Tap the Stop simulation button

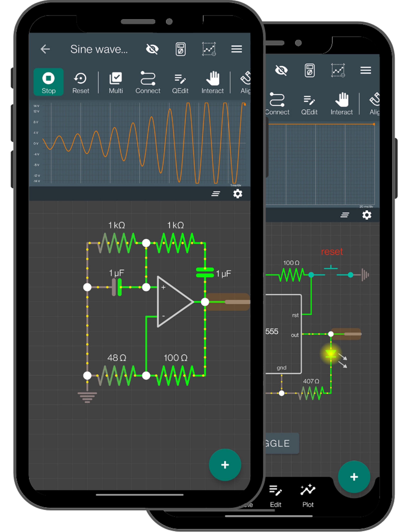point(48,82)
